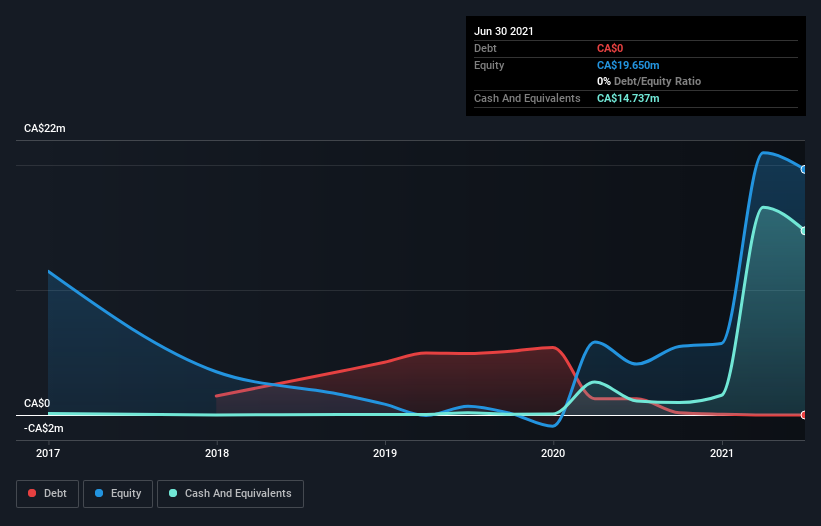Click the Jun 30 2021 tooltip date
Image resolution: width=821 pixels, height=526 pixels.
[504, 31]
